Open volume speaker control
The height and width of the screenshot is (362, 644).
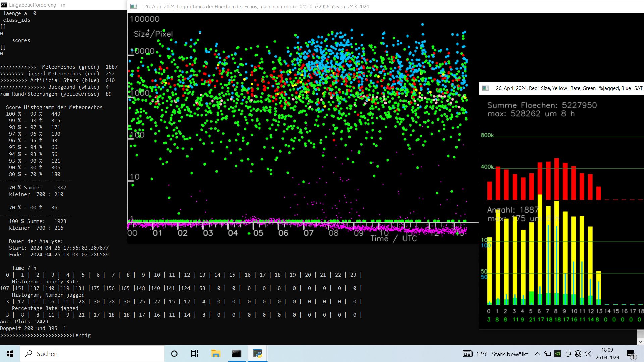coord(588,354)
